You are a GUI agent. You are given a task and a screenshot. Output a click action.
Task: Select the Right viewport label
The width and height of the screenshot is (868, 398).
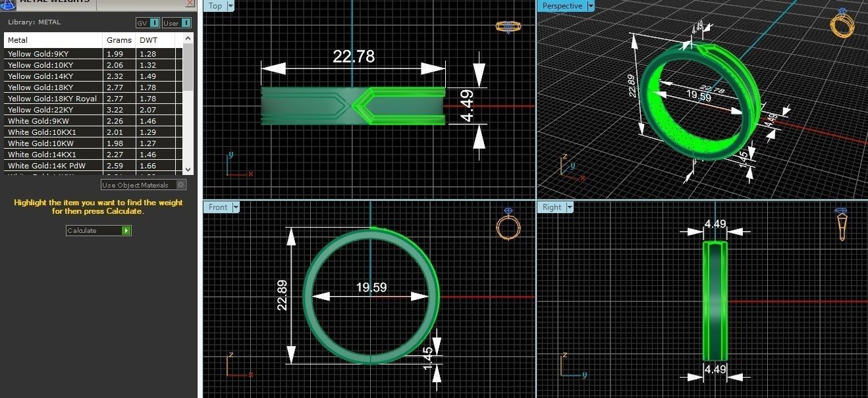552,207
